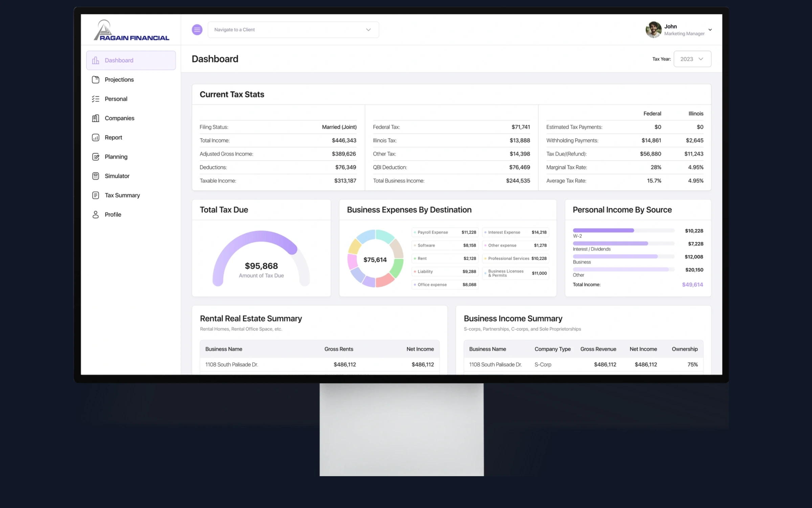Expand the Tax Year 2023 dropdown
The height and width of the screenshot is (508, 812).
[692, 59]
